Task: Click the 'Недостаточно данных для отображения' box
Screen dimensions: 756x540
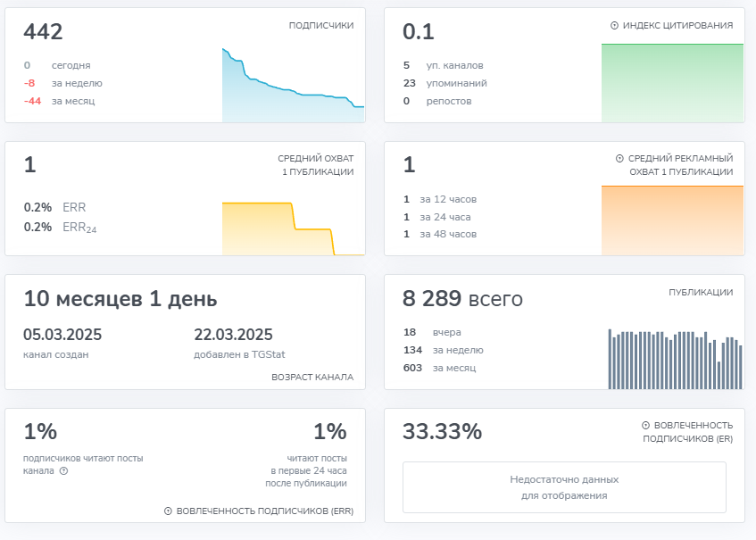Action: [x=564, y=487]
